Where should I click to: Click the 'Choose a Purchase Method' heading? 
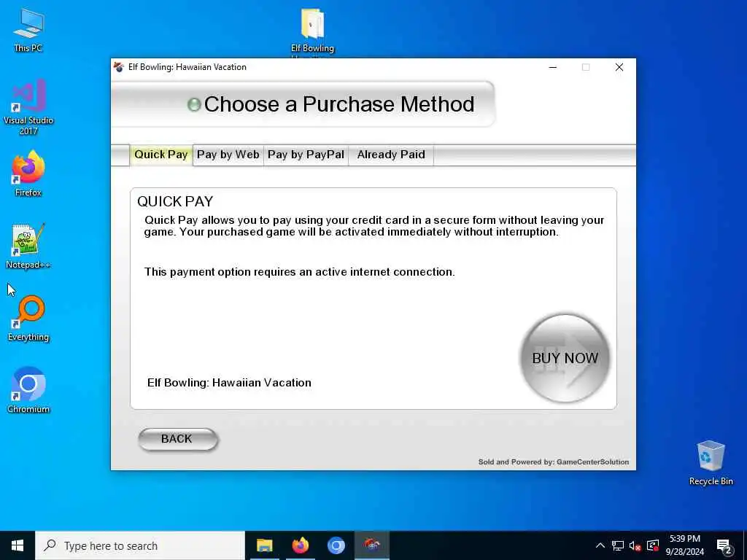pos(339,104)
